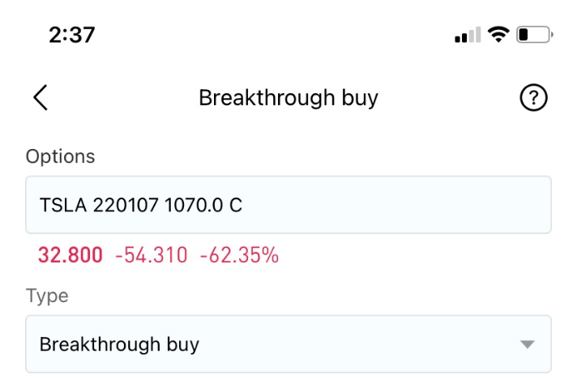This screenshot has height=392, width=577.
Task: Open the Breakthrough buy type selector
Action: (288, 344)
